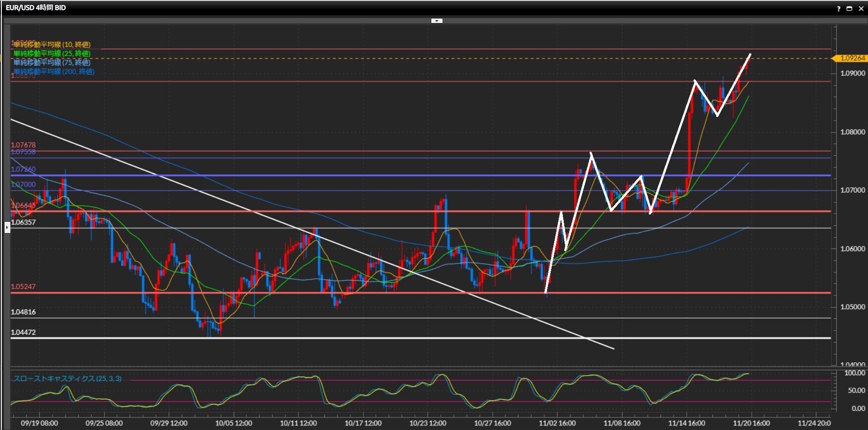Select the 単純移動平均線 (10, 終値) indicator label

point(52,44)
